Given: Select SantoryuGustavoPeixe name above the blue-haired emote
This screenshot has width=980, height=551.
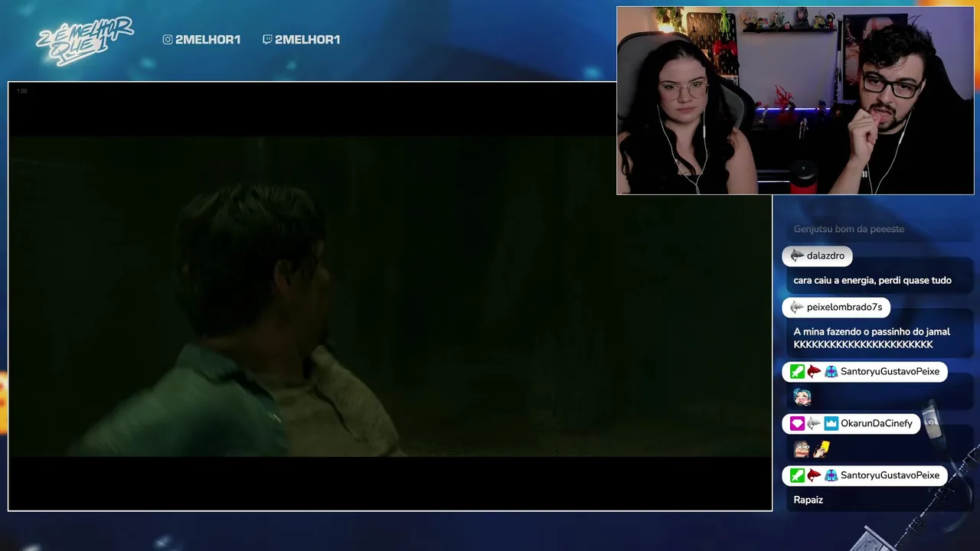Looking at the screenshot, I should pos(890,371).
